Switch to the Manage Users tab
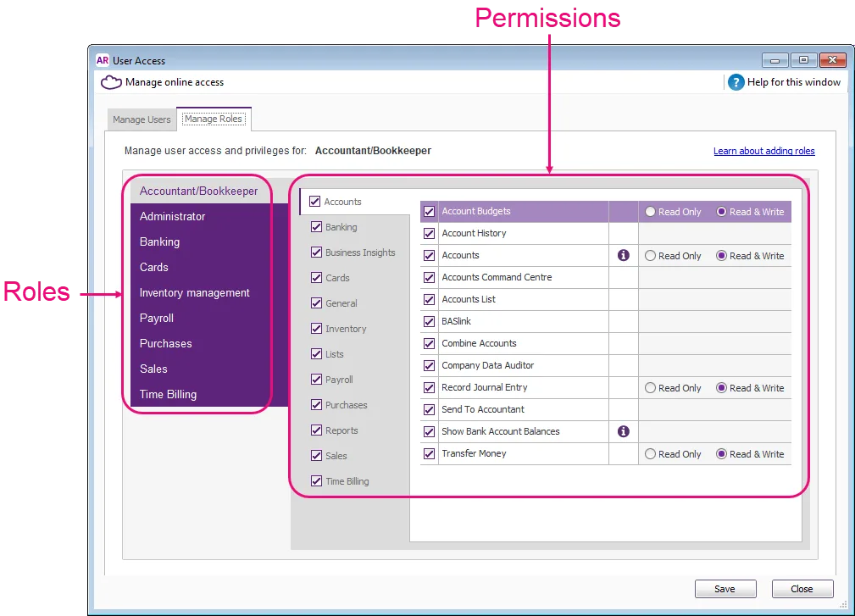This screenshot has height=616, width=855. pyautogui.click(x=142, y=119)
